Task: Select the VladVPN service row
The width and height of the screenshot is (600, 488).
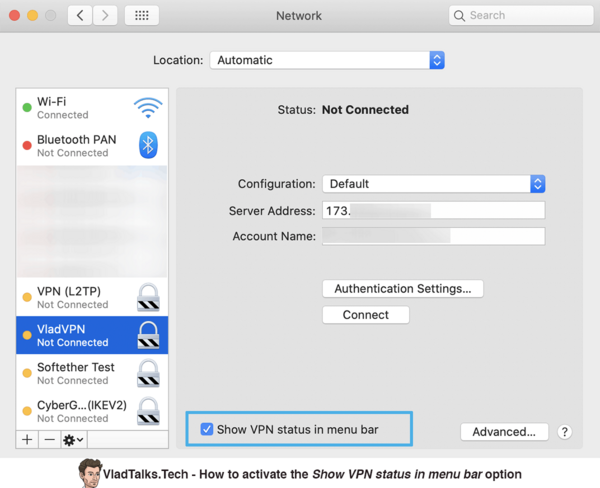Action: (x=92, y=335)
